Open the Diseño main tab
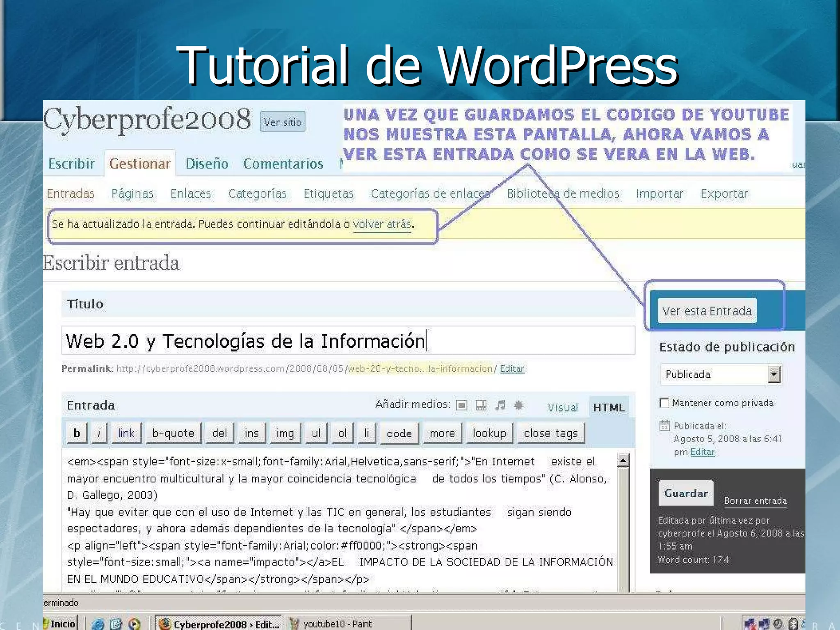Screen dimensions: 840x630 [x=207, y=164]
